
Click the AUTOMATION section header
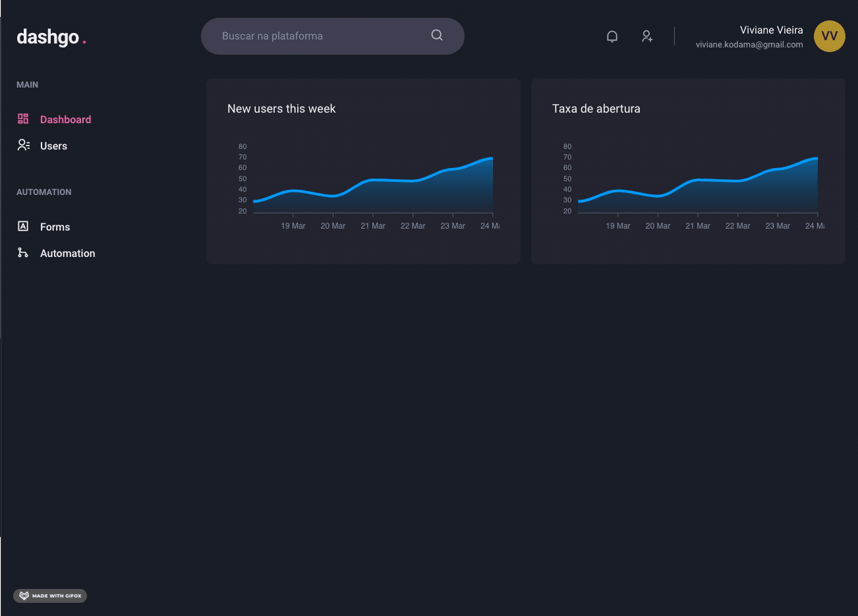point(43,192)
